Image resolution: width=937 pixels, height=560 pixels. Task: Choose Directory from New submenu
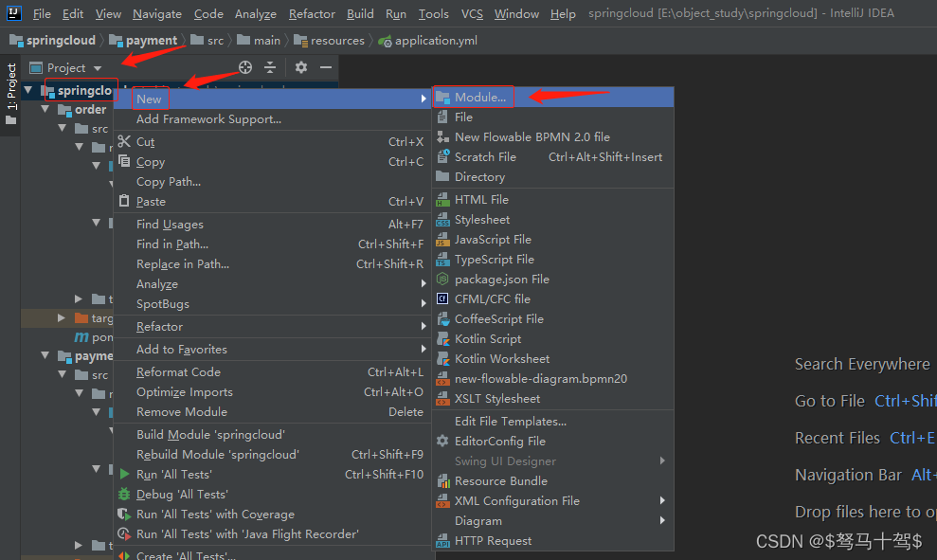(553, 177)
